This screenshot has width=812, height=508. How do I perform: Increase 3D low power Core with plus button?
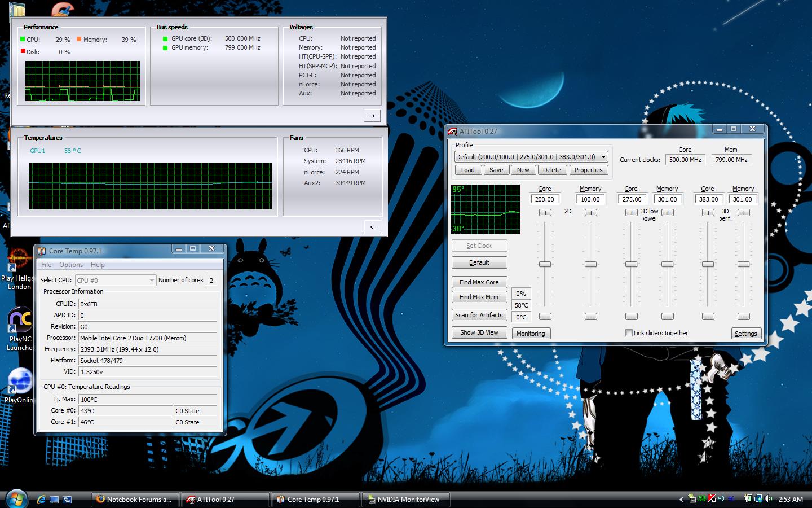click(x=631, y=213)
